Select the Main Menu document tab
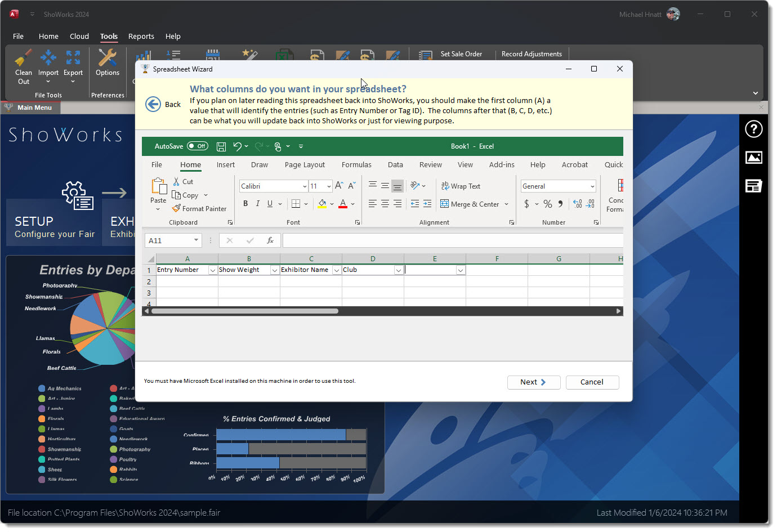The height and width of the screenshot is (532, 777). coord(30,108)
